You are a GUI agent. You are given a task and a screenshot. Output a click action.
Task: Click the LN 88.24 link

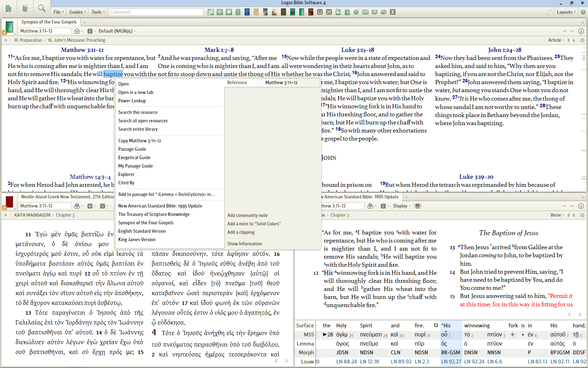346,362
